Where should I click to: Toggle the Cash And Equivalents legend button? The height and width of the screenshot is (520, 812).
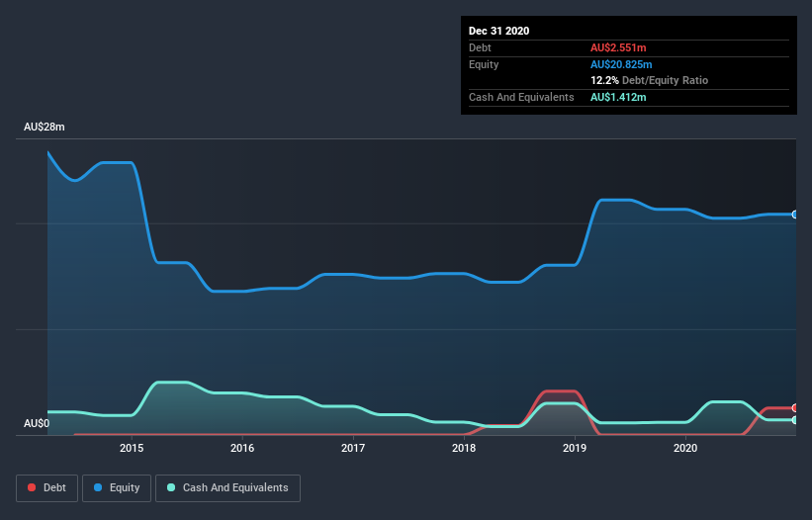(227, 488)
